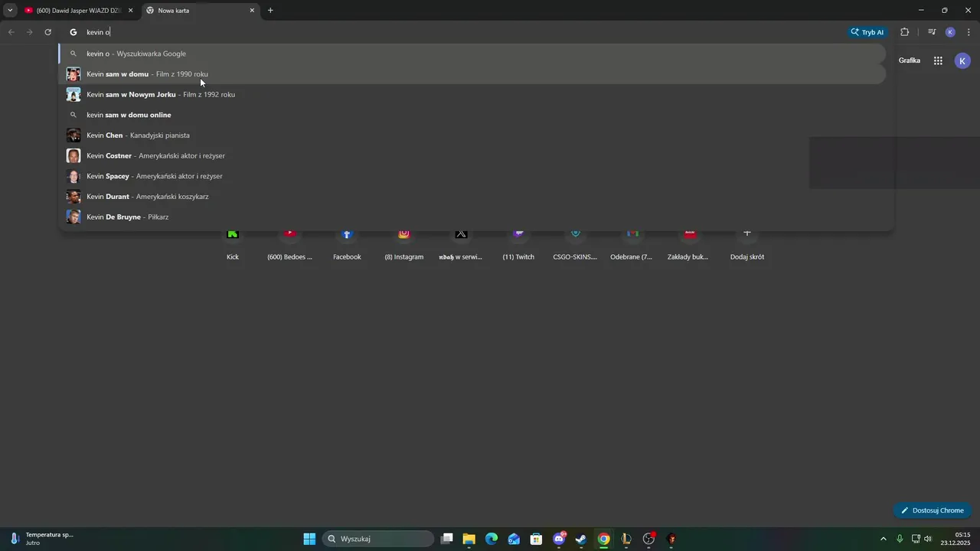Open the tab search dropdown arrow

coord(10,11)
